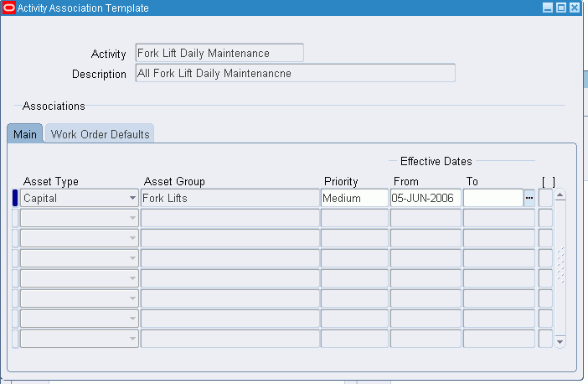Click the Medium Priority field

[x=354, y=198]
